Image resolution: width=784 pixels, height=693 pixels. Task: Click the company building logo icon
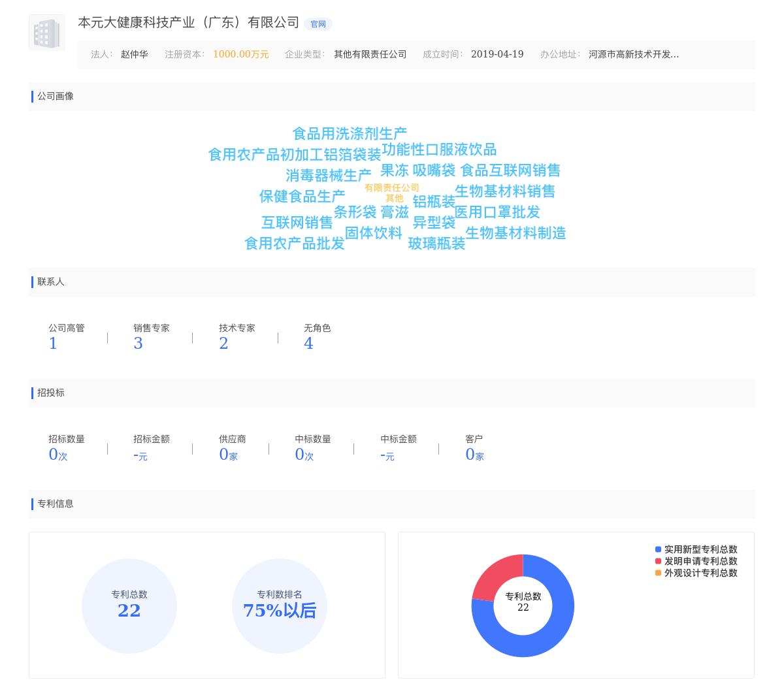point(47,33)
